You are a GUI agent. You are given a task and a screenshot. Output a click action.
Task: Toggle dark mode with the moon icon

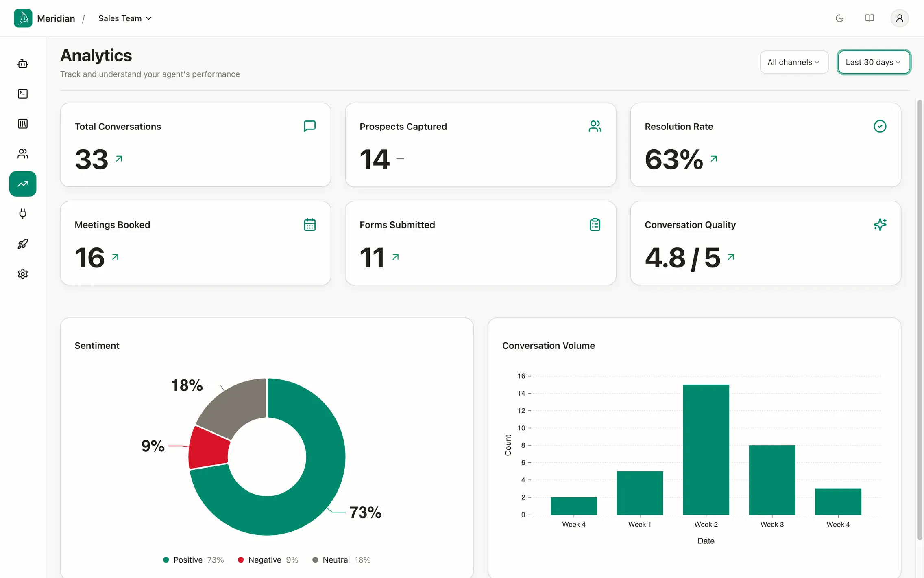839,18
